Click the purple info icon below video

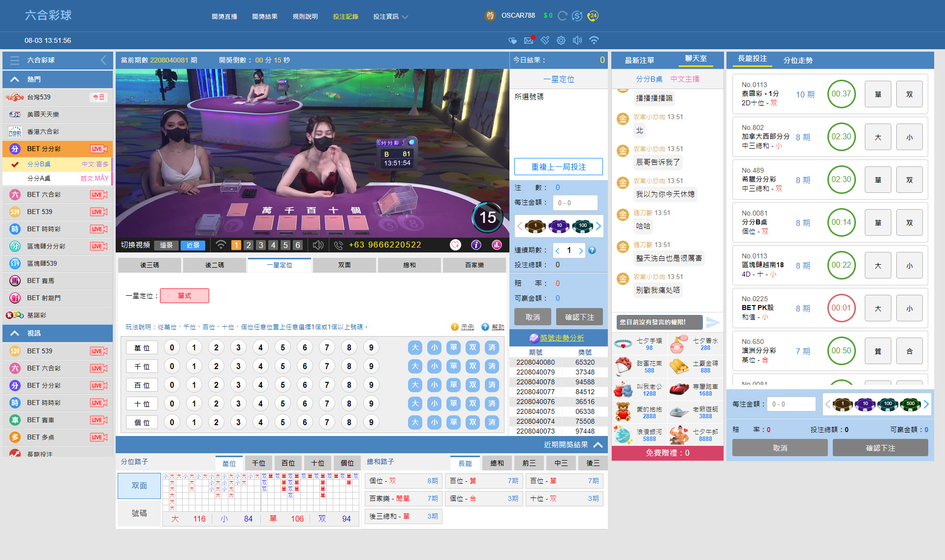tap(476, 245)
